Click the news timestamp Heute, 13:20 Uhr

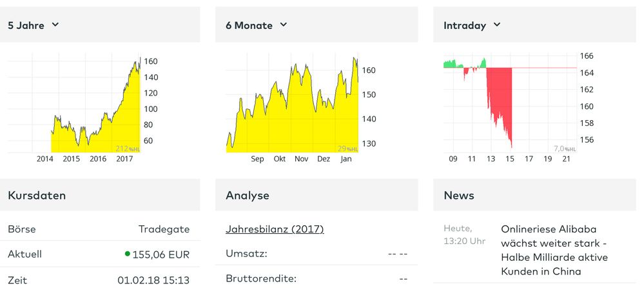coord(464,235)
